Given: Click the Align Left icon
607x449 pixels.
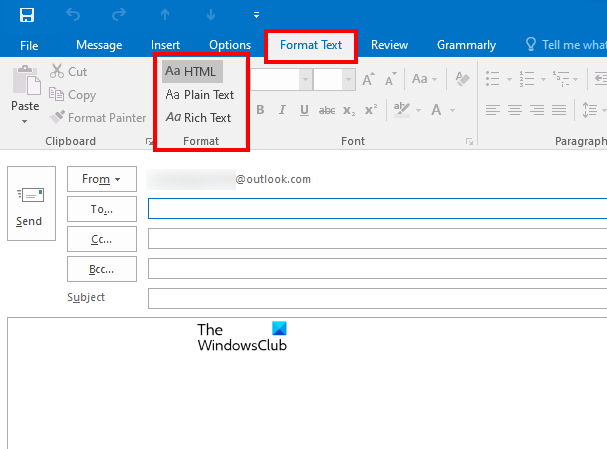Looking at the screenshot, I should click(493, 110).
